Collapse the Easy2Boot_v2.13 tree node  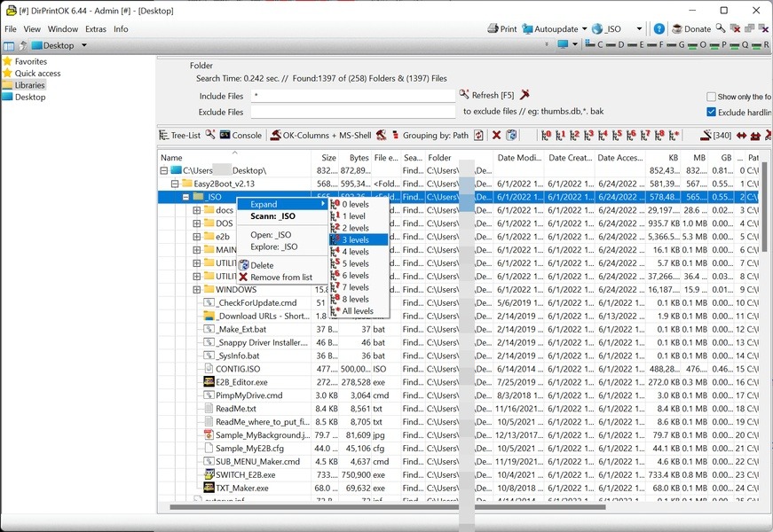coord(175,184)
